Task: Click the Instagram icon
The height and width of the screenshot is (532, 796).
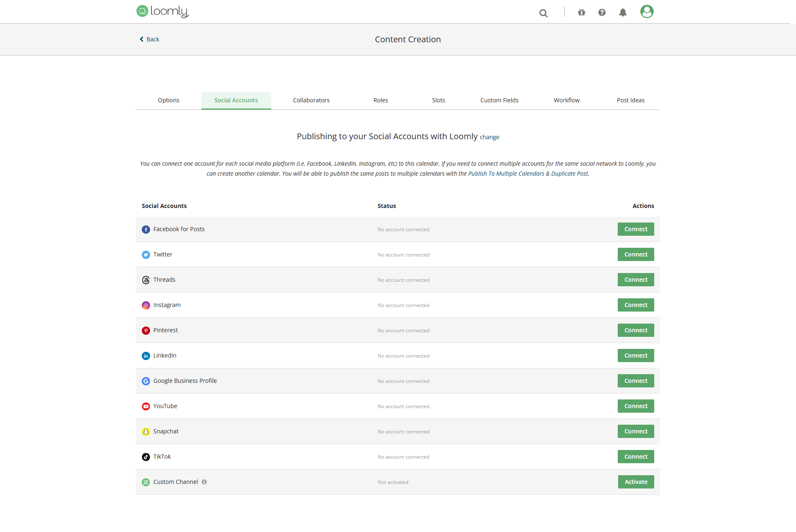Action: pos(146,305)
